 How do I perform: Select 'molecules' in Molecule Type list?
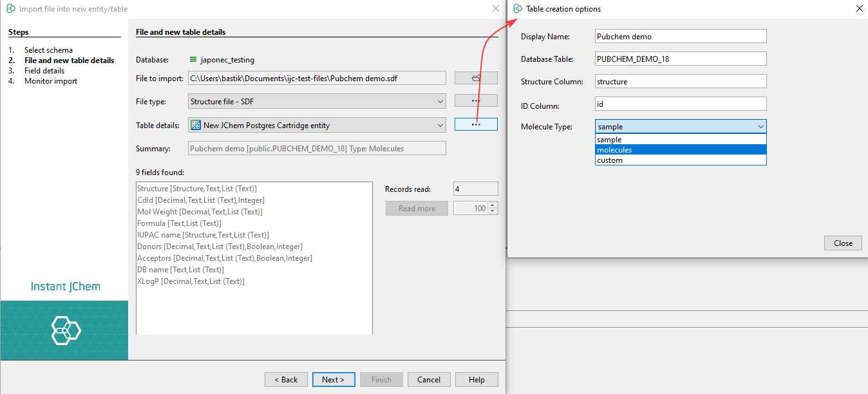(x=680, y=150)
